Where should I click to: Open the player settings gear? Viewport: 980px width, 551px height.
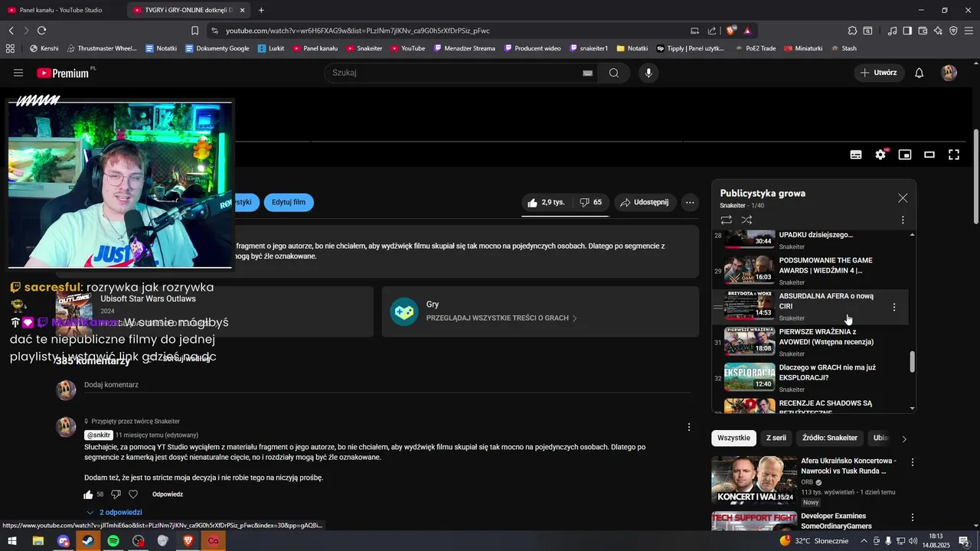click(x=880, y=155)
